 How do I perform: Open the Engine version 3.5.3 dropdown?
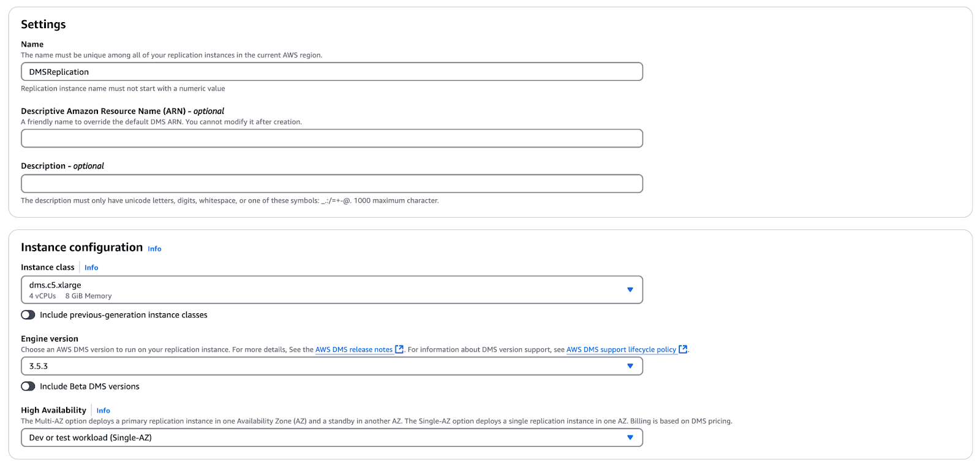[x=332, y=367]
